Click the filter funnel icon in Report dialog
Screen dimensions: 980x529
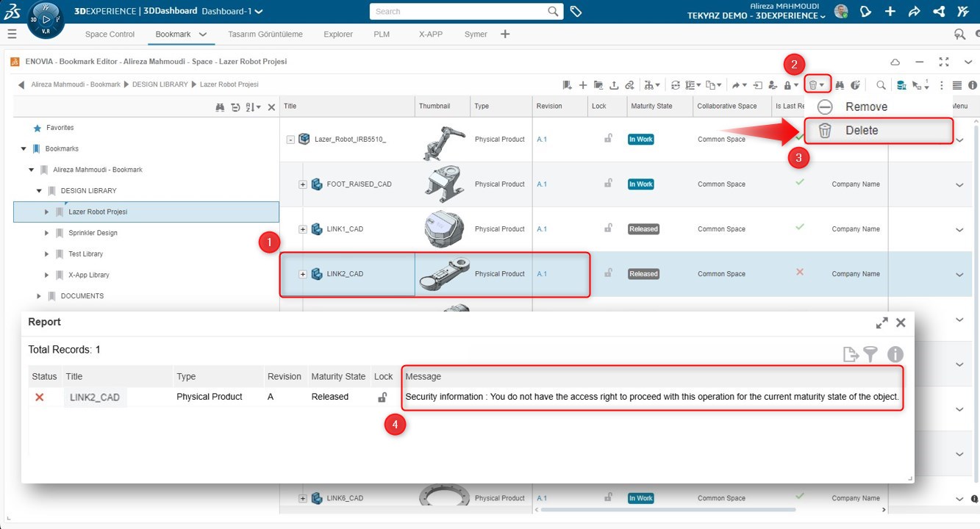pos(870,355)
